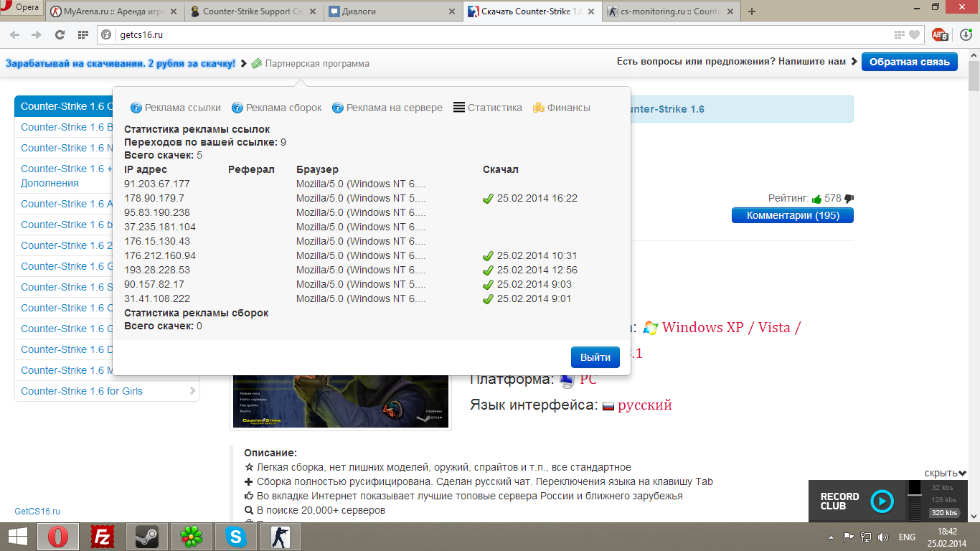Close the Диалоги tab

coord(451,11)
